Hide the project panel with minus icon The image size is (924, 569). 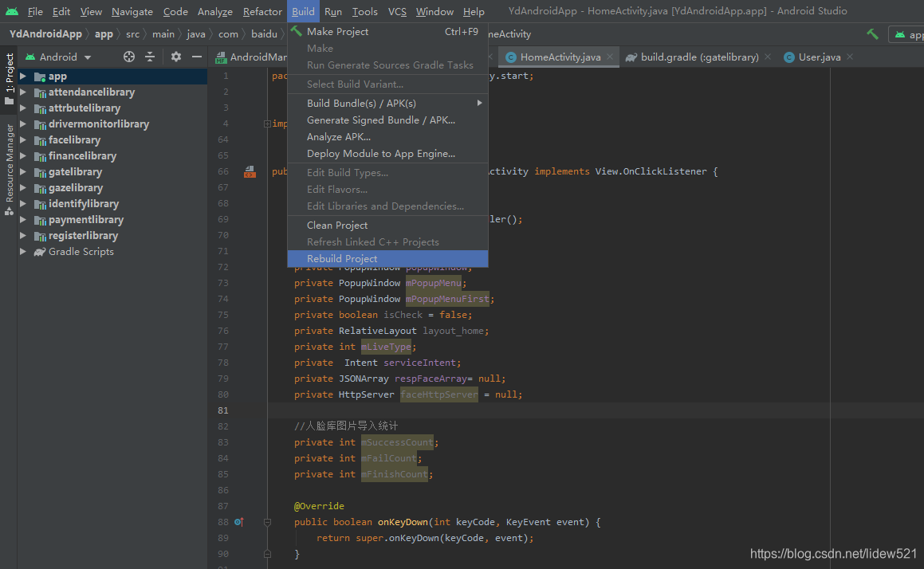point(197,57)
